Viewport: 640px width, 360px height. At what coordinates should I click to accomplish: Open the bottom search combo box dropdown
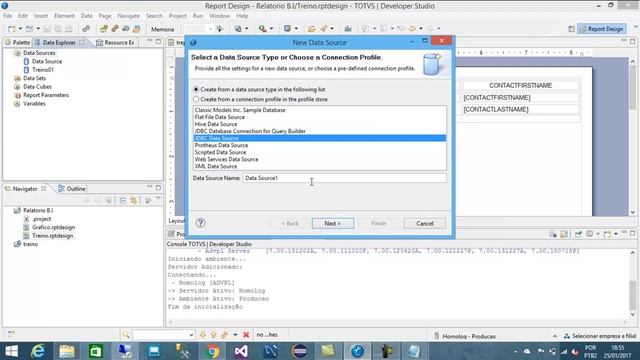[191, 335]
